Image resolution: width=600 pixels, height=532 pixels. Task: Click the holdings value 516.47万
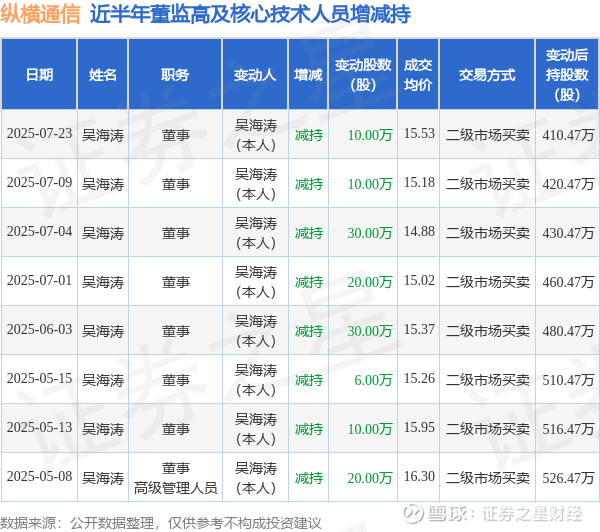(x=568, y=429)
